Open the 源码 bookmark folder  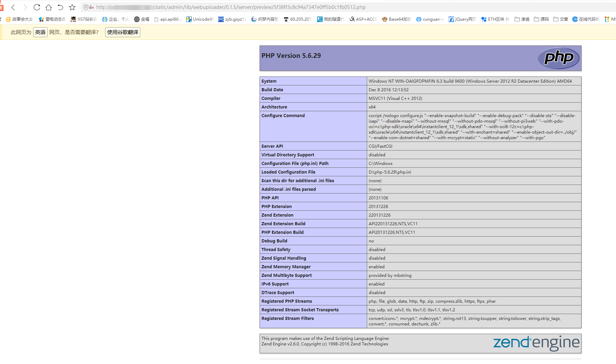(541, 19)
